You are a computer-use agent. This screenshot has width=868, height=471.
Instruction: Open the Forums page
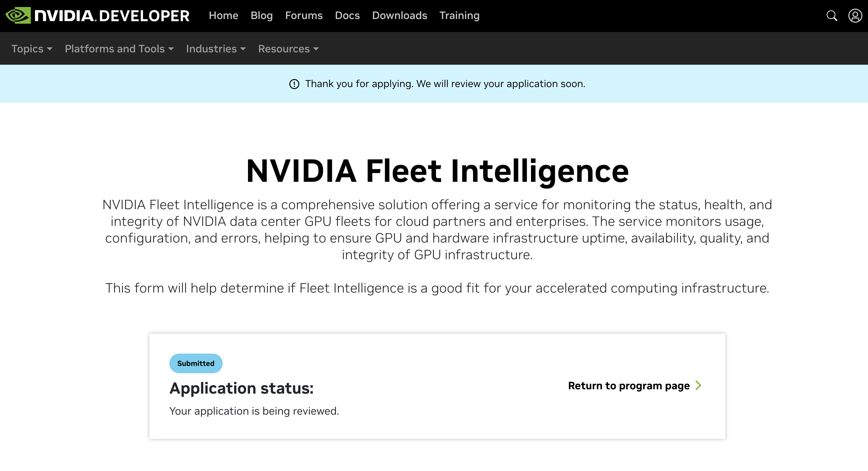tap(304, 15)
